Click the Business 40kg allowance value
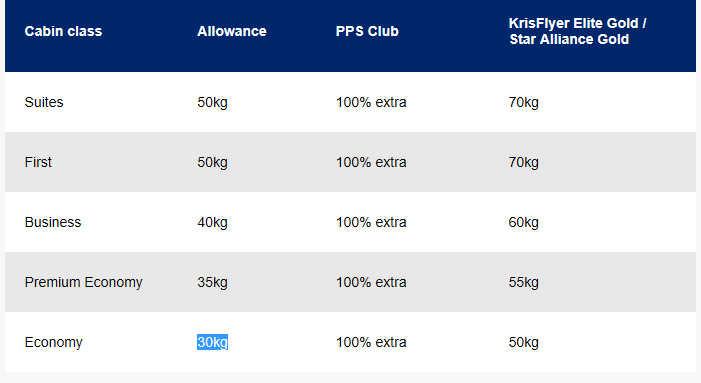 pos(212,222)
